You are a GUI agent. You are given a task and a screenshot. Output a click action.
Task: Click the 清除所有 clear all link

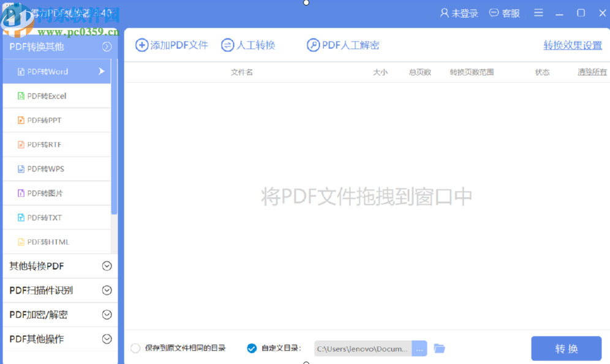(592, 72)
